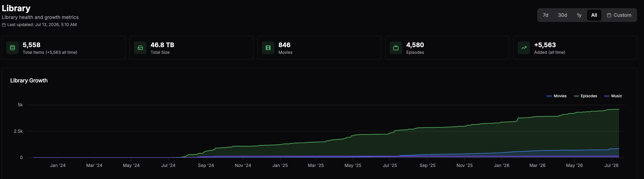Click 'Library health and growth metrics' subtitle
Screen dimensions: 644x179
[40, 17]
